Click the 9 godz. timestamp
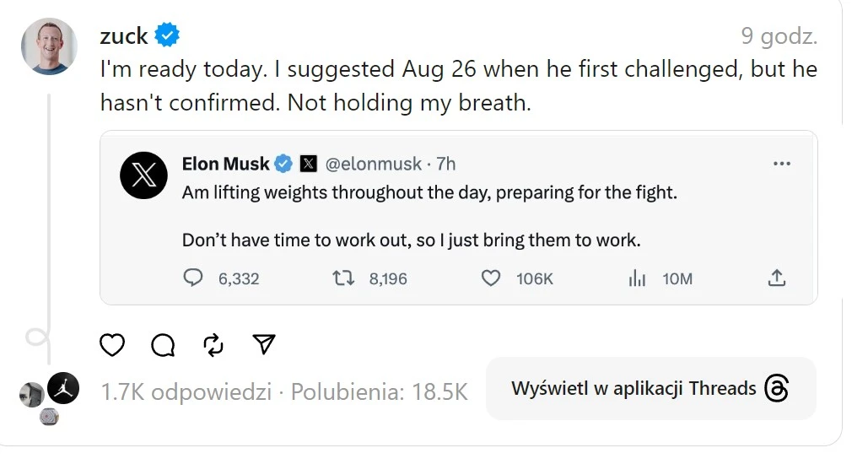 point(779,36)
